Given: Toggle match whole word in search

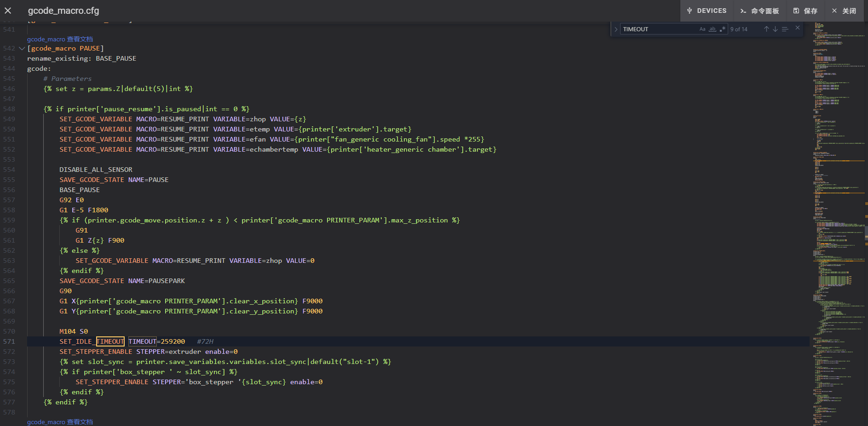Looking at the screenshot, I should (x=713, y=29).
